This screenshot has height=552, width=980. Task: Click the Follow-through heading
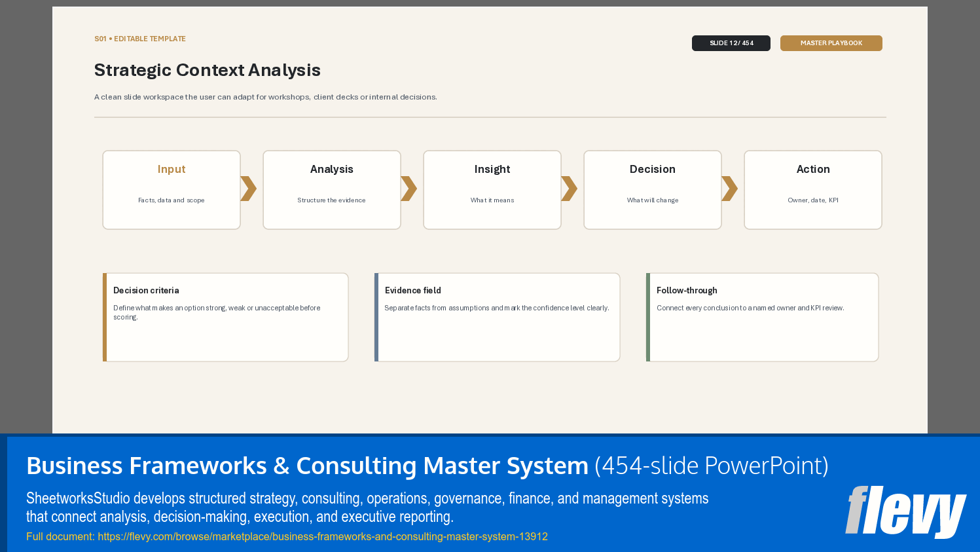coord(687,290)
